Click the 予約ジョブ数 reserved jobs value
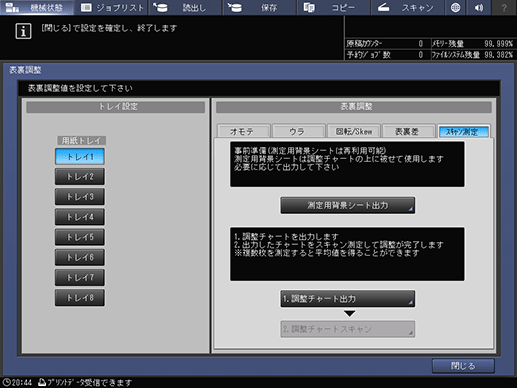517x388 pixels. click(x=421, y=55)
